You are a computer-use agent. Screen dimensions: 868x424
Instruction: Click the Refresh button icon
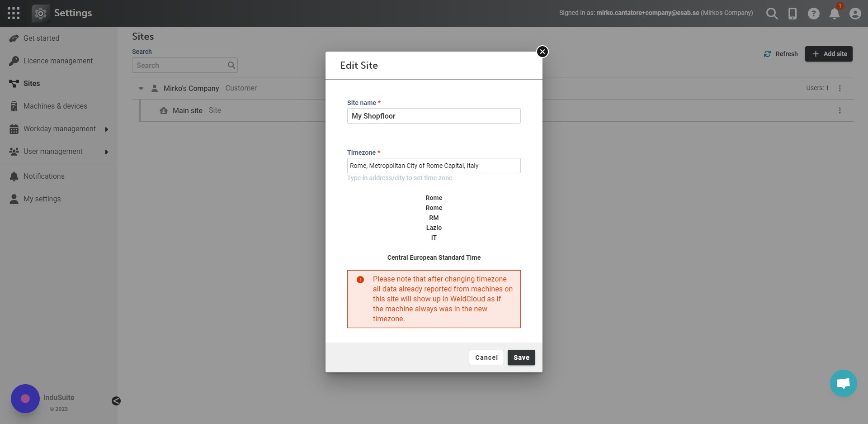pos(767,54)
